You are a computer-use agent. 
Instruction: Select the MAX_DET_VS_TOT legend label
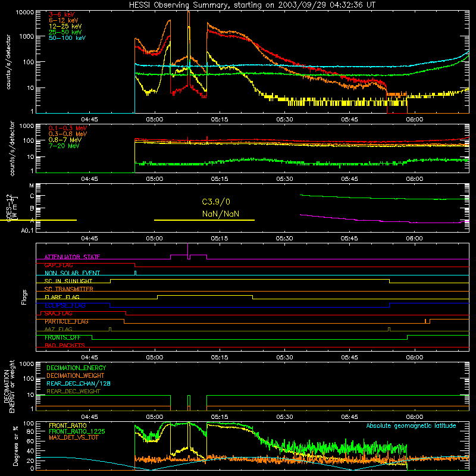pos(73,437)
